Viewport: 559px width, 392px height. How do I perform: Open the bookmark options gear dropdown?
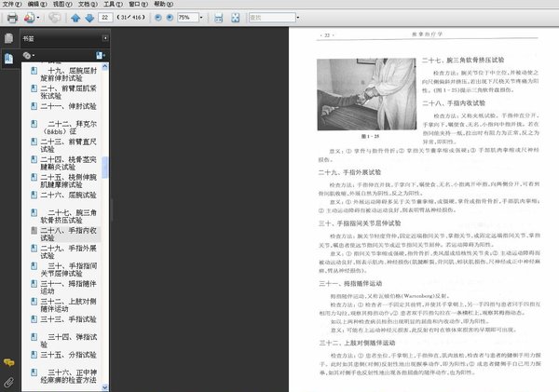[x=30, y=56]
